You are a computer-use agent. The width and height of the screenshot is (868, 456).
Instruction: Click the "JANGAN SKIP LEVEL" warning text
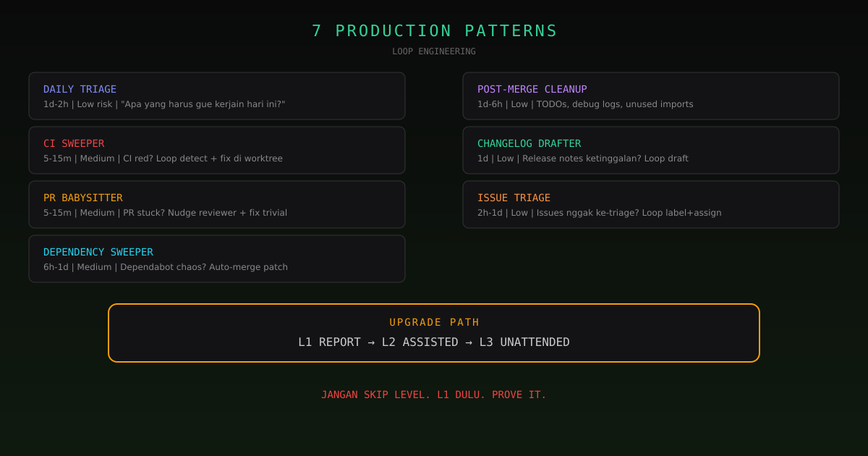click(434, 394)
